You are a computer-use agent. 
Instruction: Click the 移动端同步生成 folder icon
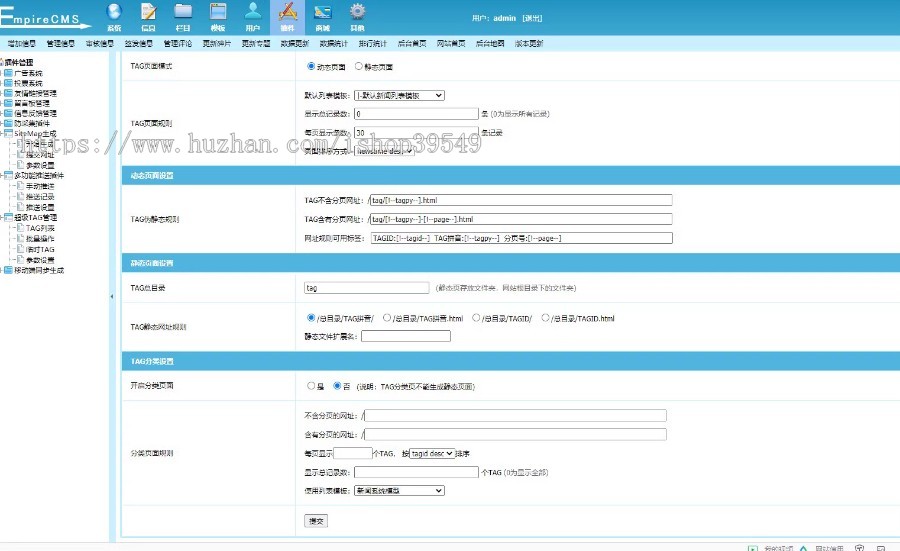pos(8,270)
